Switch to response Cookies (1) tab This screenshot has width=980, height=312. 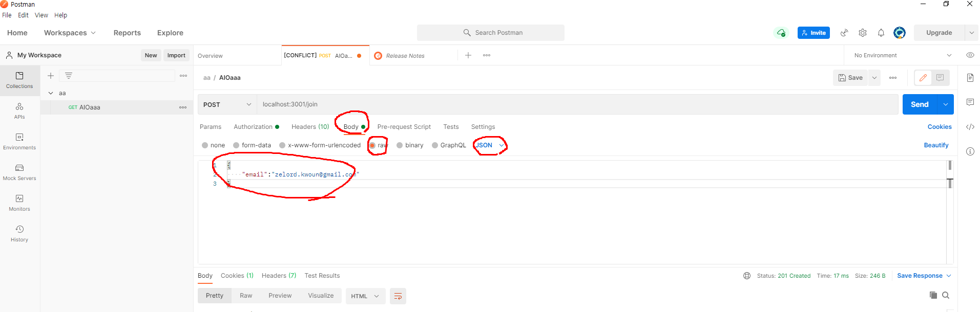click(x=237, y=276)
